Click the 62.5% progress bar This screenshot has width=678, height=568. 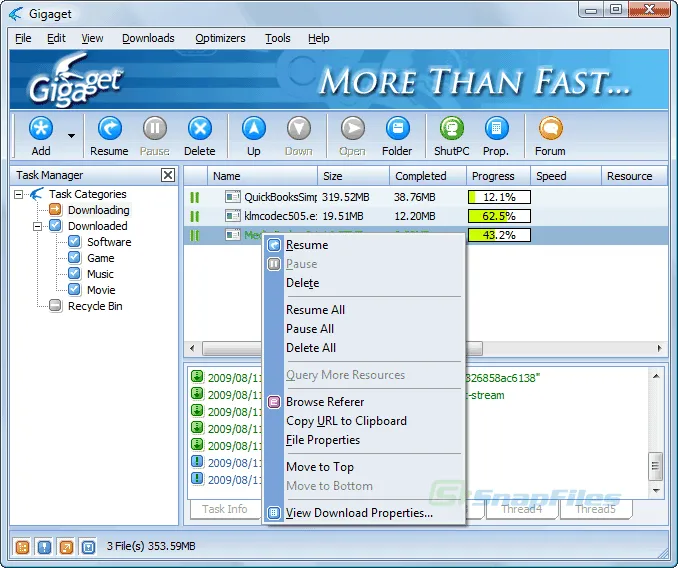[x=499, y=216]
